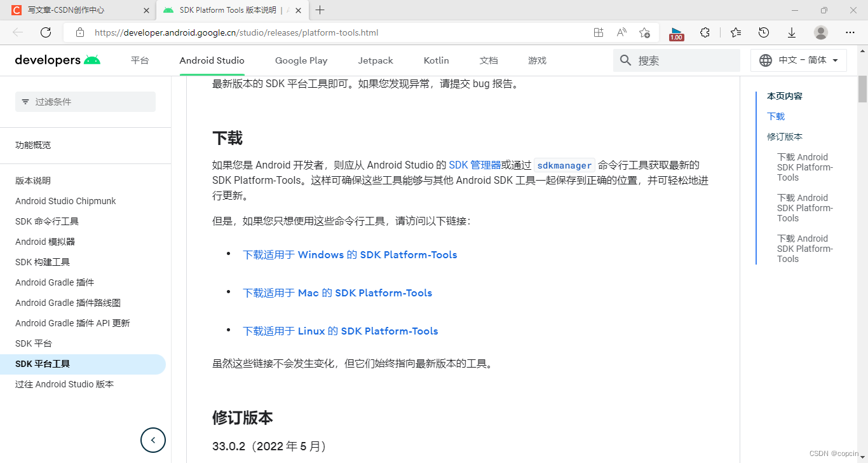Open the 中文 – 简体 language dropdown
This screenshot has width=868, height=463.
click(798, 60)
